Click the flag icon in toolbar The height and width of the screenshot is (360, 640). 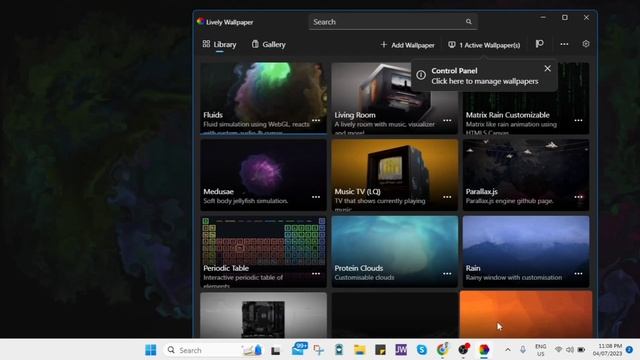point(540,44)
